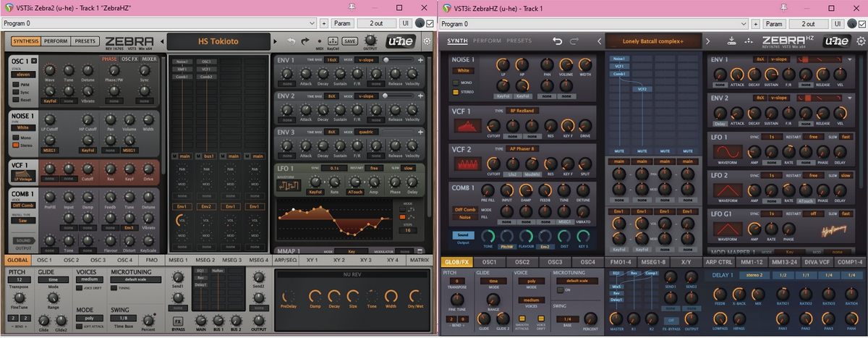Redo edit in Zebra2 window
Screen dimensions: 868x338
pyautogui.click(x=305, y=41)
